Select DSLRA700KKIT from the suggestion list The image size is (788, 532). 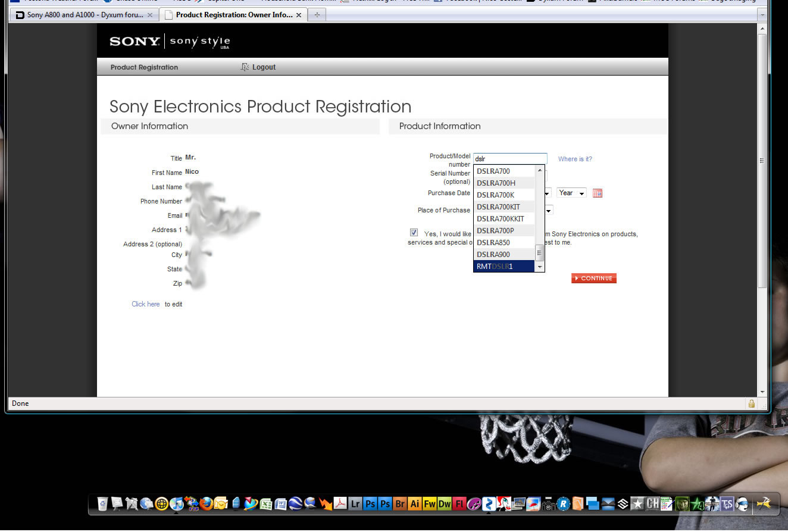[505, 219]
